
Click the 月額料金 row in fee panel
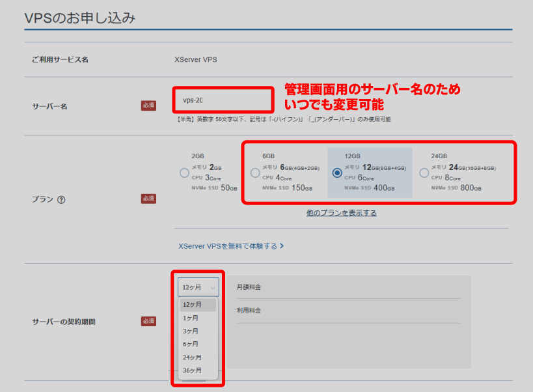(x=348, y=287)
